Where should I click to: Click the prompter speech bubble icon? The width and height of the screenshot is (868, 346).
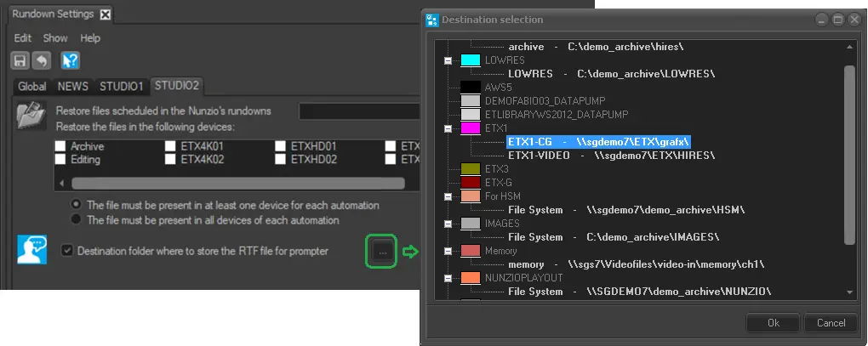coord(31,250)
